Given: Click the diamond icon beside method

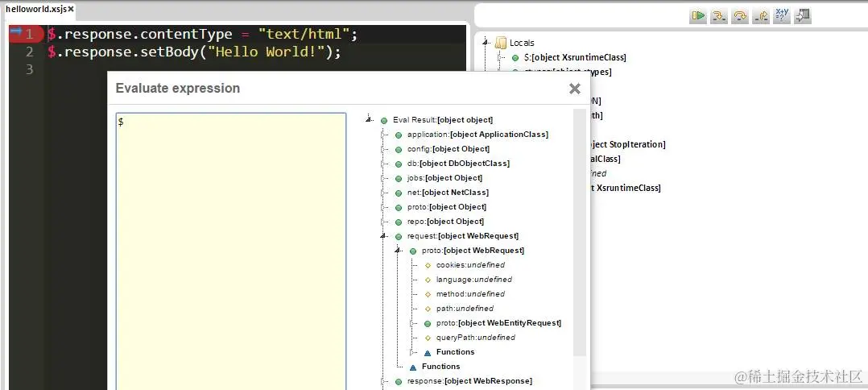Looking at the screenshot, I should pyautogui.click(x=428, y=294).
